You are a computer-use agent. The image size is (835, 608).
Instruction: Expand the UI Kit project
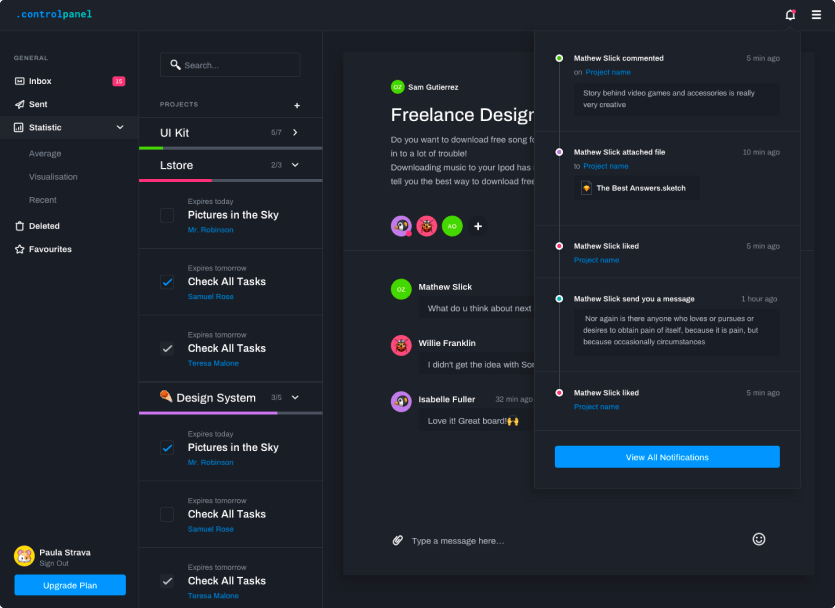(x=295, y=132)
